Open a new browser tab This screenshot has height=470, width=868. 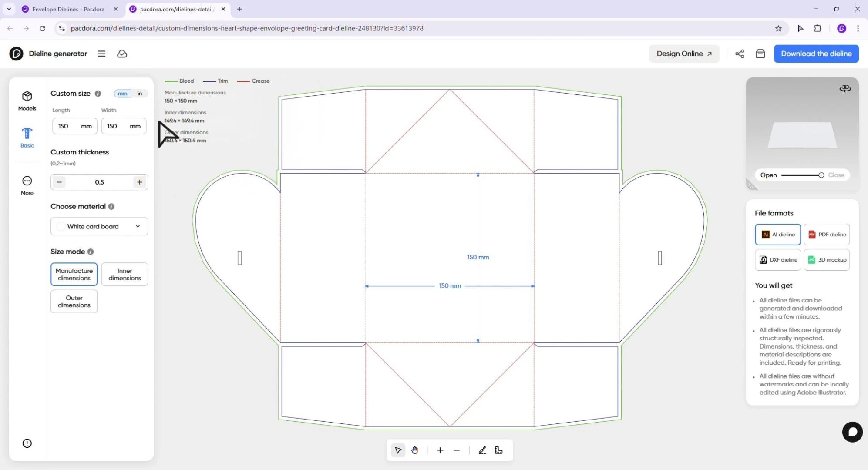click(x=239, y=9)
